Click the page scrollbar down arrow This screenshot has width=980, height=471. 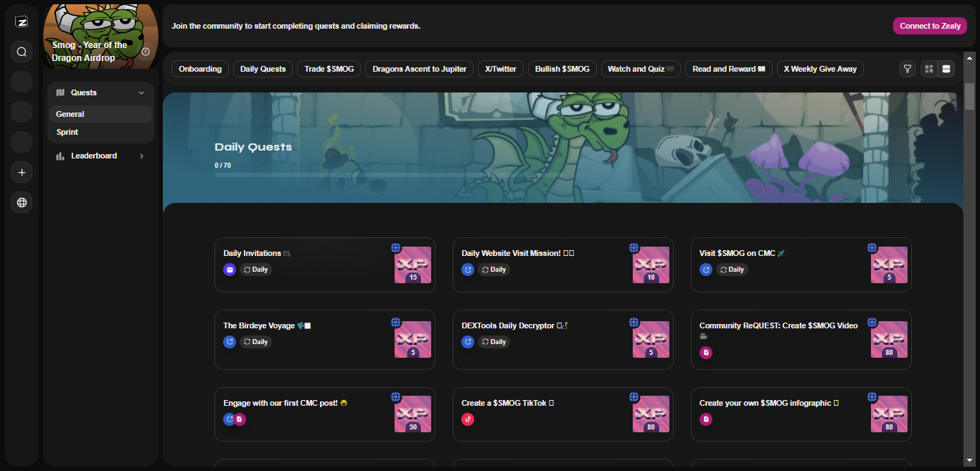969,460
